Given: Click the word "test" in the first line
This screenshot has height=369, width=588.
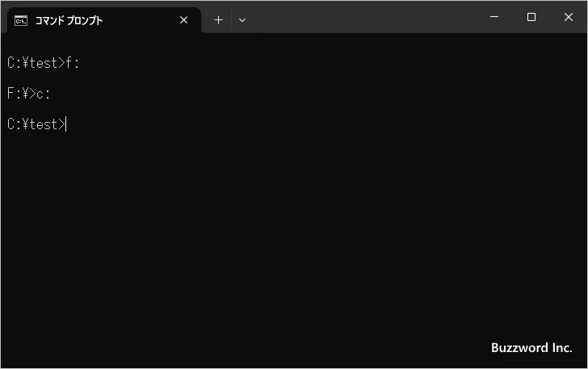Looking at the screenshot, I should [44, 63].
